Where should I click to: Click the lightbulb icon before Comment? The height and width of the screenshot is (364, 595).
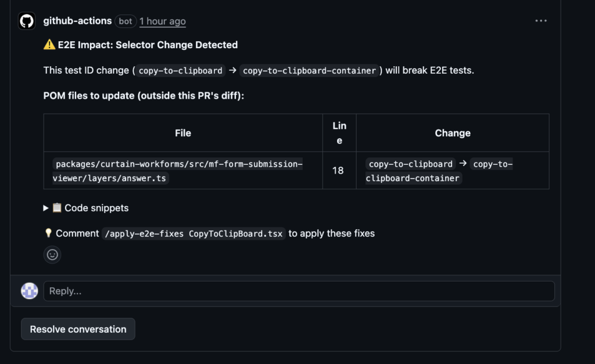tap(49, 233)
